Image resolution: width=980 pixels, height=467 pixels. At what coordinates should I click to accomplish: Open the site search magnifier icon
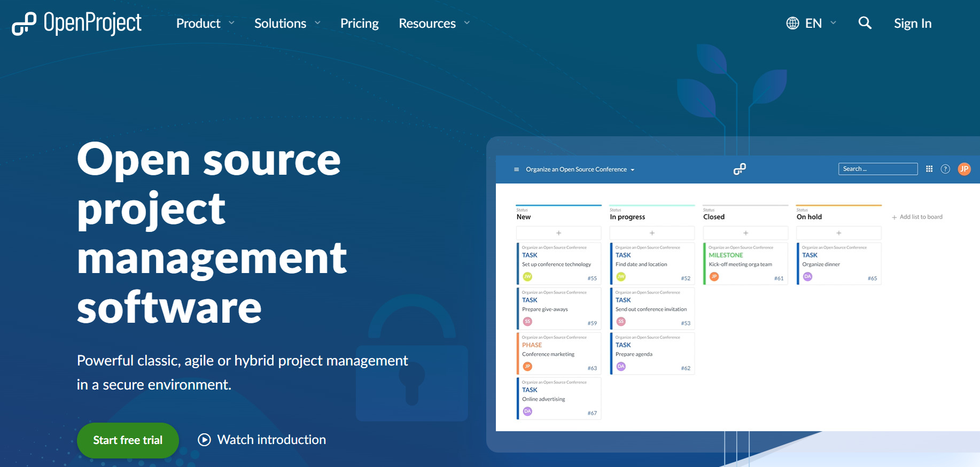click(x=865, y=23)
